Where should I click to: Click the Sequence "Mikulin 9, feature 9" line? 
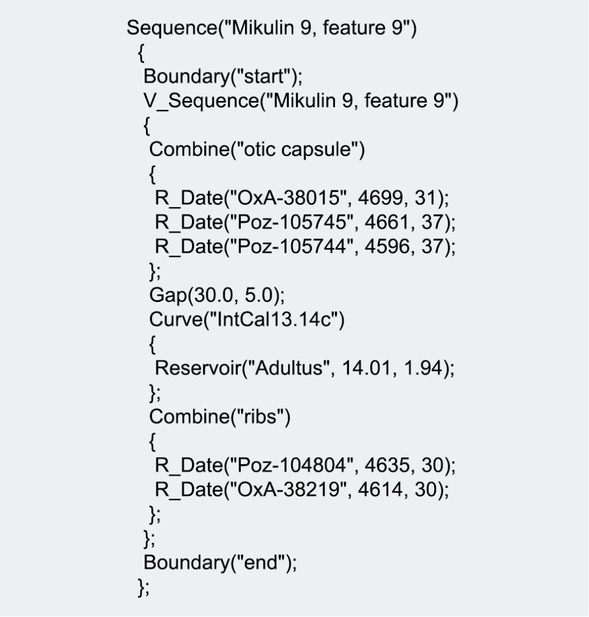point(271,28)
